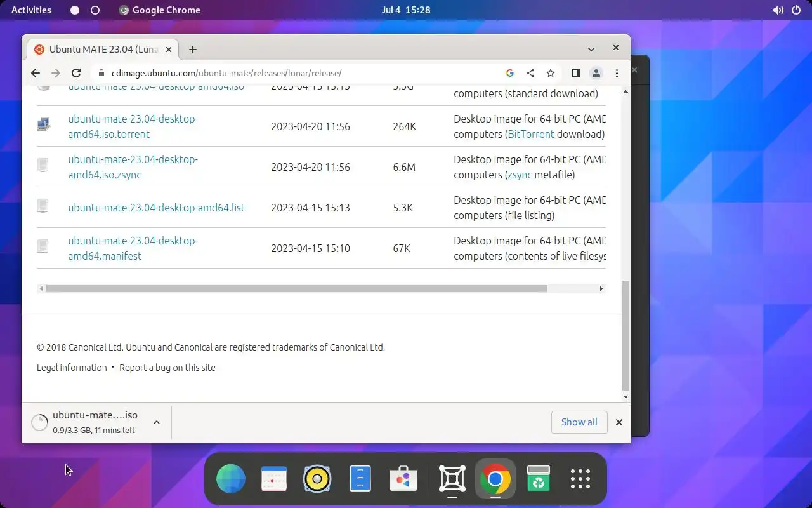The height and width of the screenshot is (508, 812).
Task: Reload the Ubuntu MATE release page
Action: 76,73
